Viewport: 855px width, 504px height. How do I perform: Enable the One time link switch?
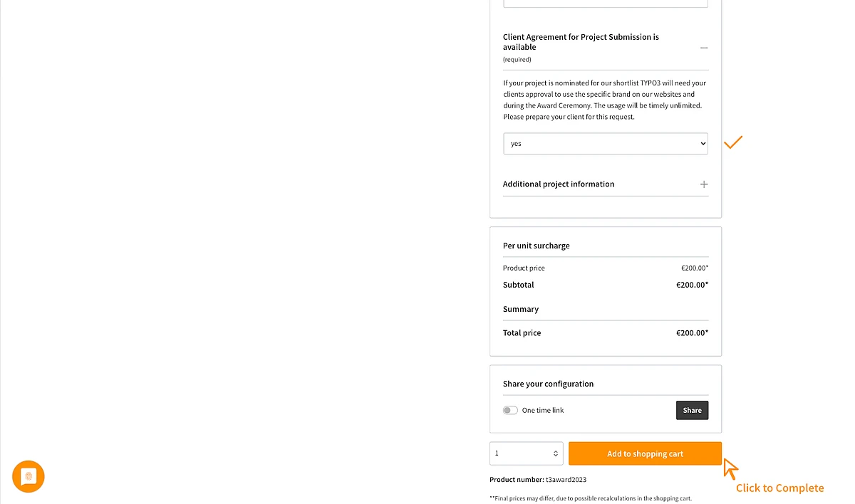coord(510,410)
